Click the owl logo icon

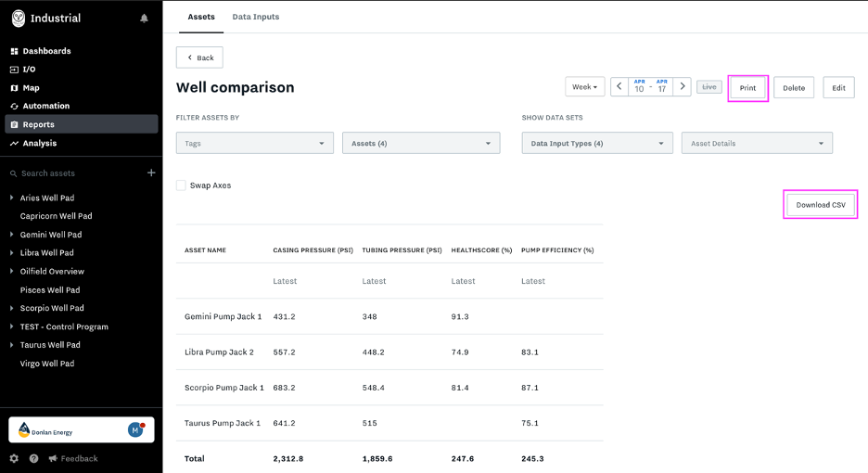click(x=19, y=19)
